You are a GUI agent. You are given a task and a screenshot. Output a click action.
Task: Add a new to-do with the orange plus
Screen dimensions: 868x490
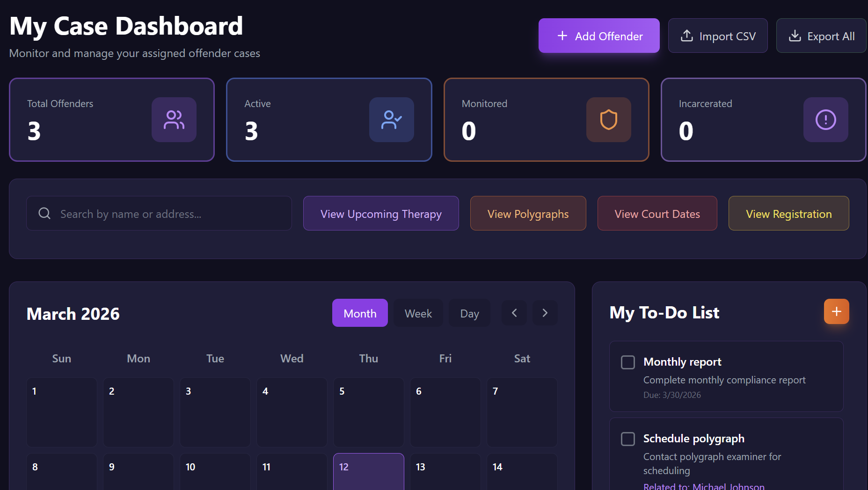tap(837, 311)
